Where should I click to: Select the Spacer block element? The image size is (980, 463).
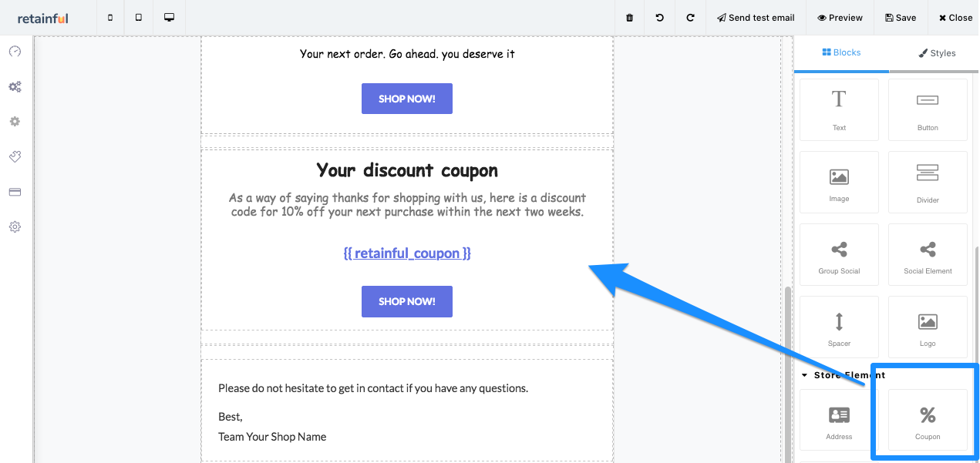coord(839,327)
